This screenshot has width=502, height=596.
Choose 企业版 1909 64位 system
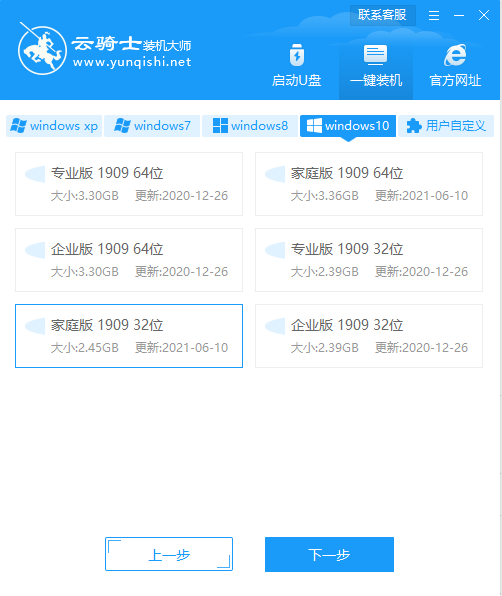tap(129, 260)
